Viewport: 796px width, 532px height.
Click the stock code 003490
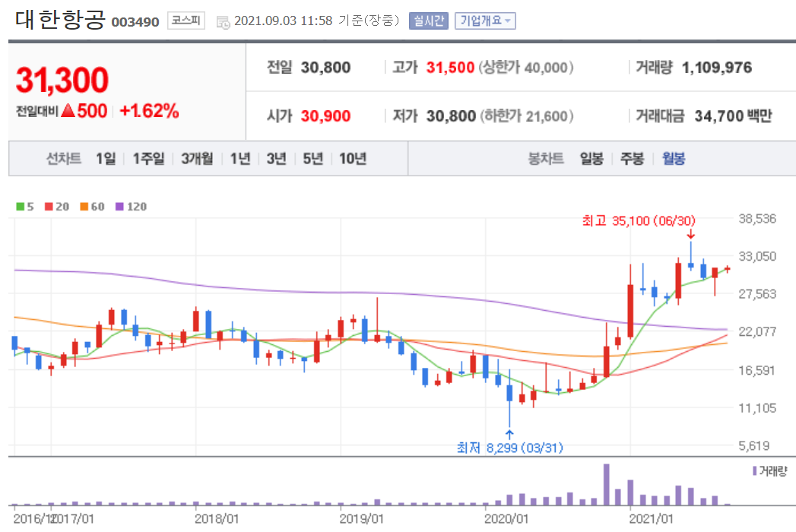pos(135,22)
